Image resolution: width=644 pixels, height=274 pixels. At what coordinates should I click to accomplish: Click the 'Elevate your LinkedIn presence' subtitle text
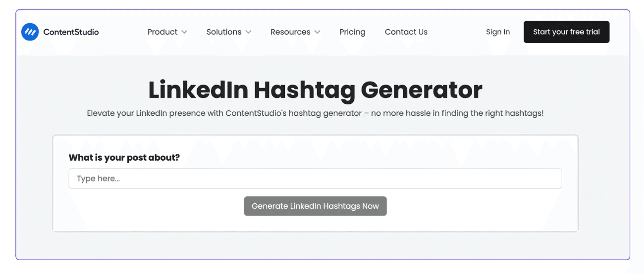pyautogui.click(x=315, y=113)
